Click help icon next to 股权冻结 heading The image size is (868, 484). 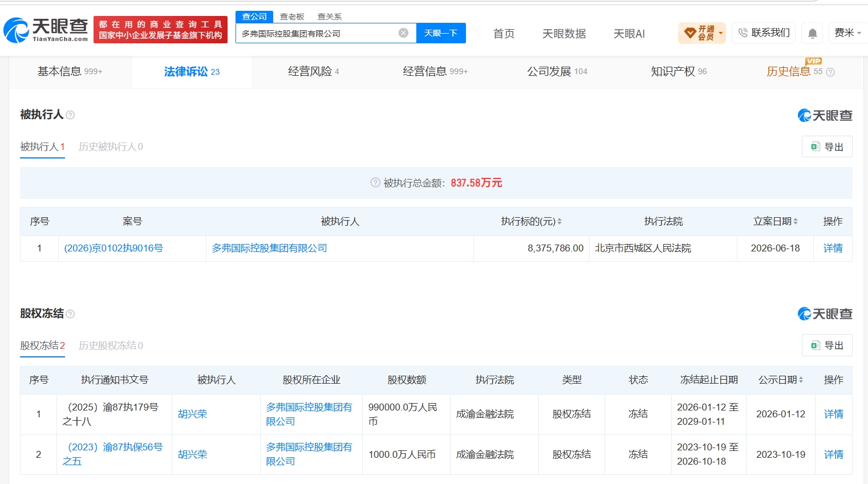pyautogui.click(x=70, y=314)
